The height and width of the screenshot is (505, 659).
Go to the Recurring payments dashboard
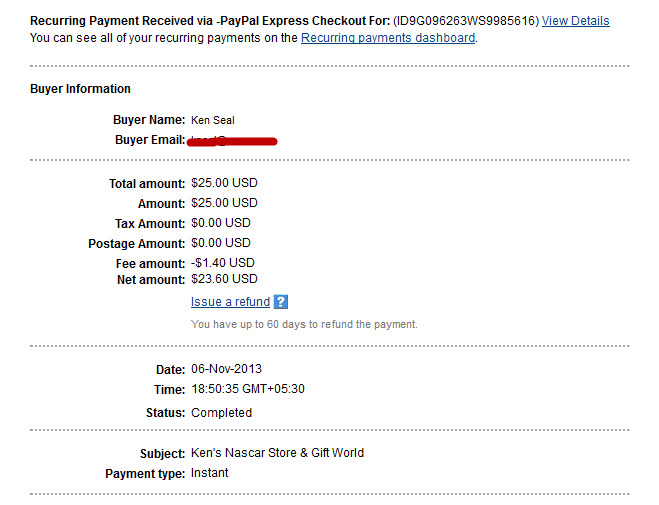pyautogui.click(x=388, y=38)
